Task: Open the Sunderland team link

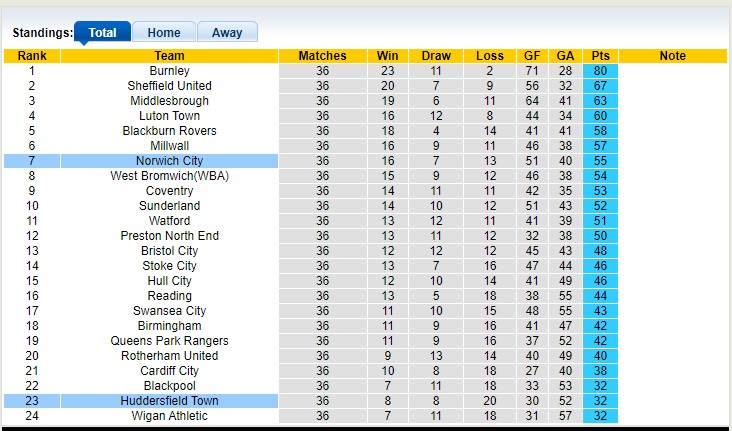Action: [169, 206]
